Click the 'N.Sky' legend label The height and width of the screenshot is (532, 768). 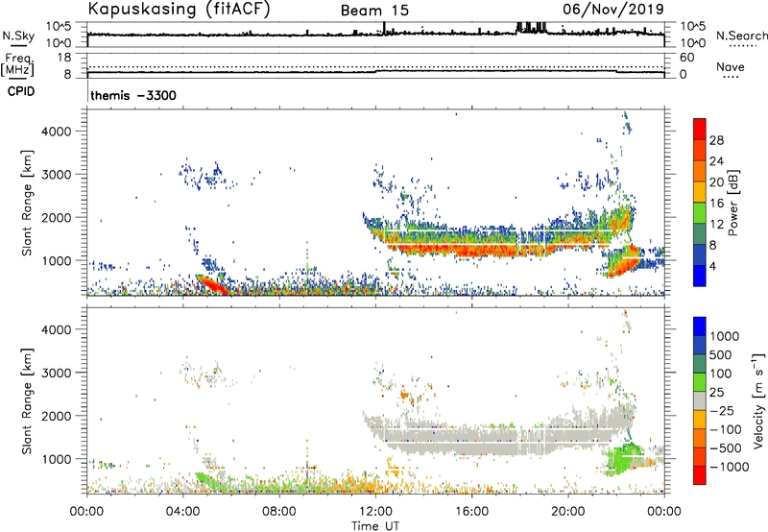pyautogui.click(x=18, y=36)
